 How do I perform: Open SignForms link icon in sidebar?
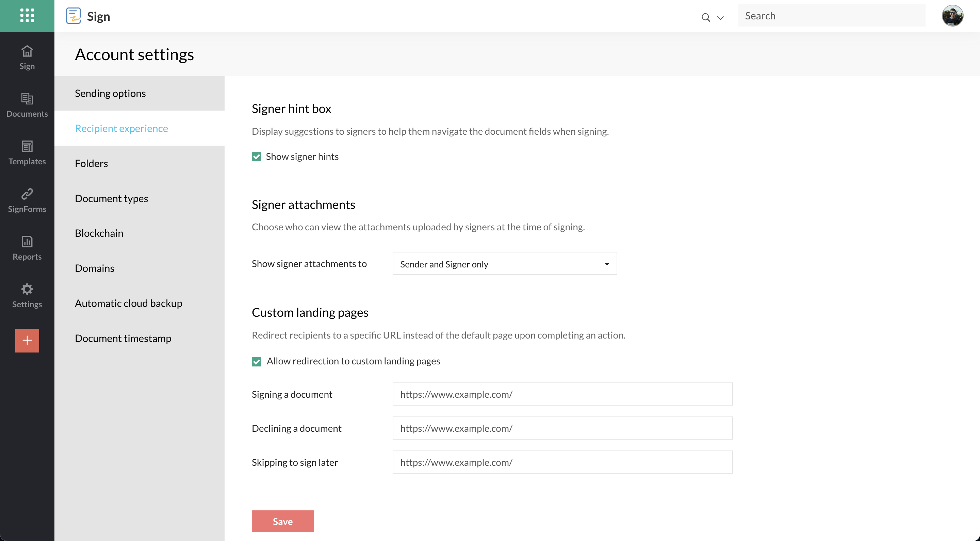pyautogui.click(x=27, y=200)
